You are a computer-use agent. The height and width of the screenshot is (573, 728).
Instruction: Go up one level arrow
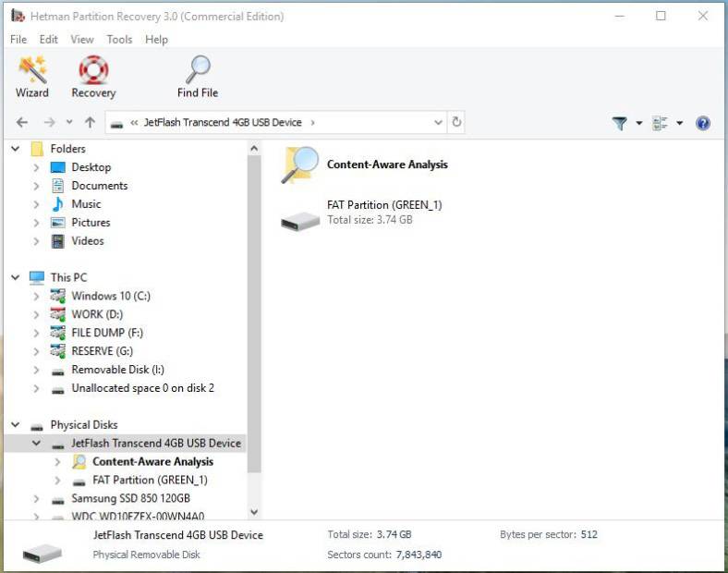(90, 123)
